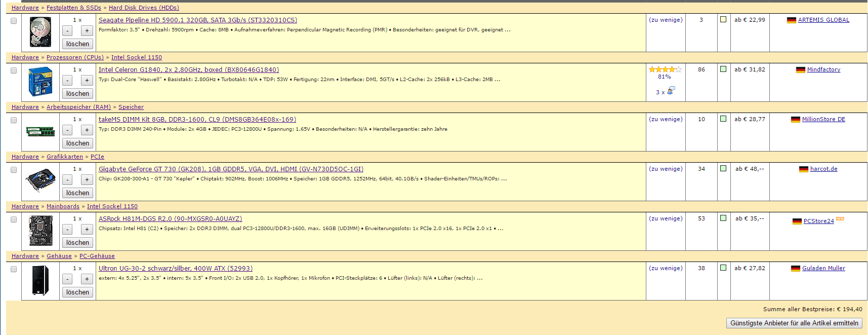Open the comments icon under Intel Celeron rating

pos(671,91)
